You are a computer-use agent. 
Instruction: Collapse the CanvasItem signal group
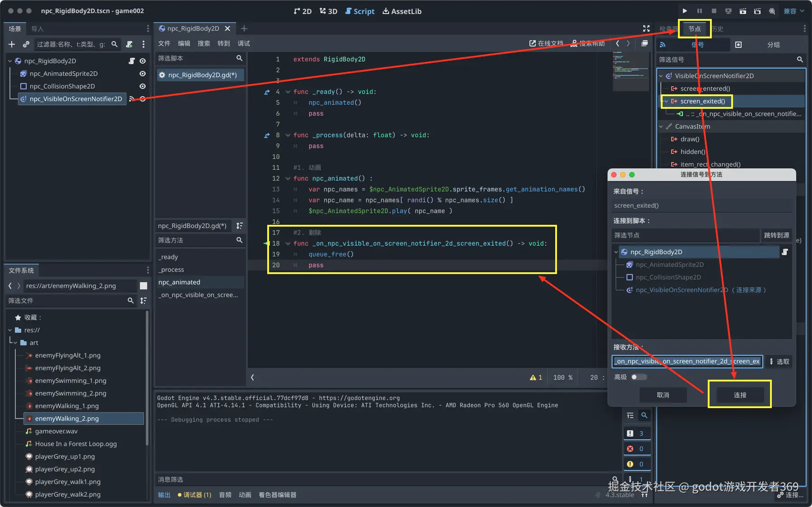pos(661,126)
